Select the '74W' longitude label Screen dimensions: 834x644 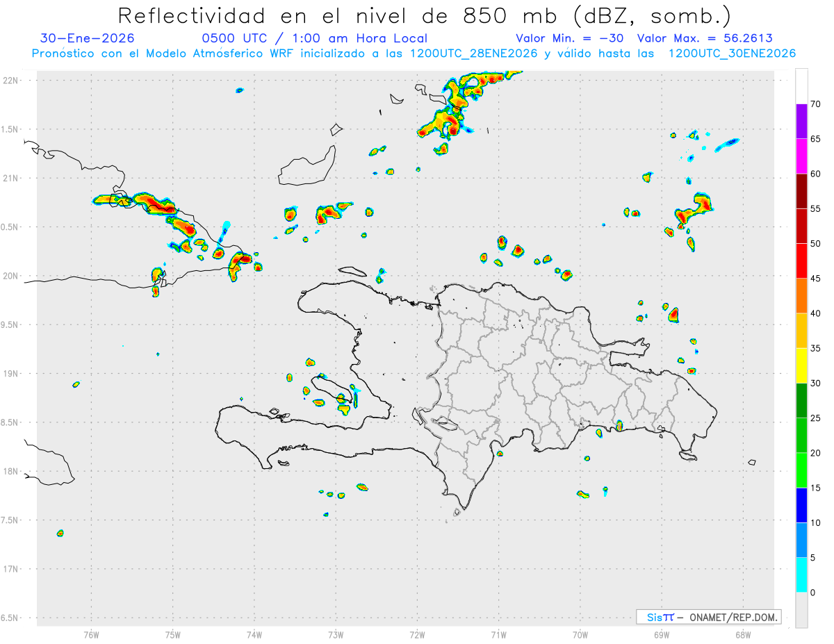point(254,634)
